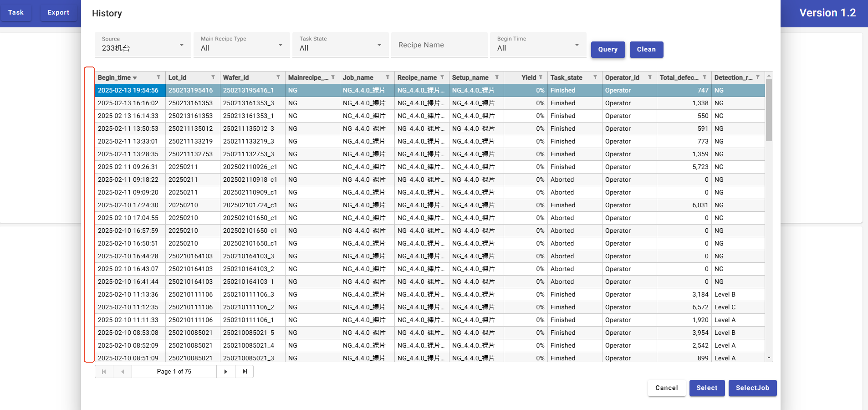Select row 2025-02-10 17:04:55
The height and width of the screenshot is (410, 868).
click(x=430, y=218)
